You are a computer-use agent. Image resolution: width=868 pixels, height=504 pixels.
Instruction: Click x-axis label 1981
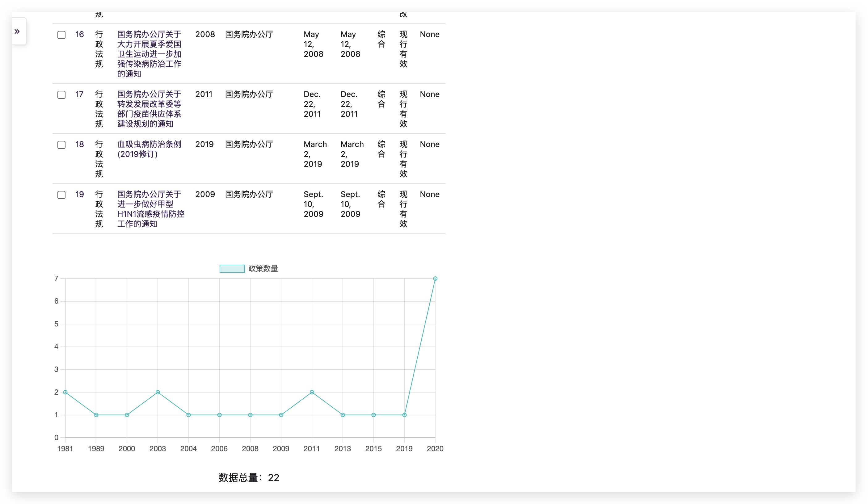[65, 449]
